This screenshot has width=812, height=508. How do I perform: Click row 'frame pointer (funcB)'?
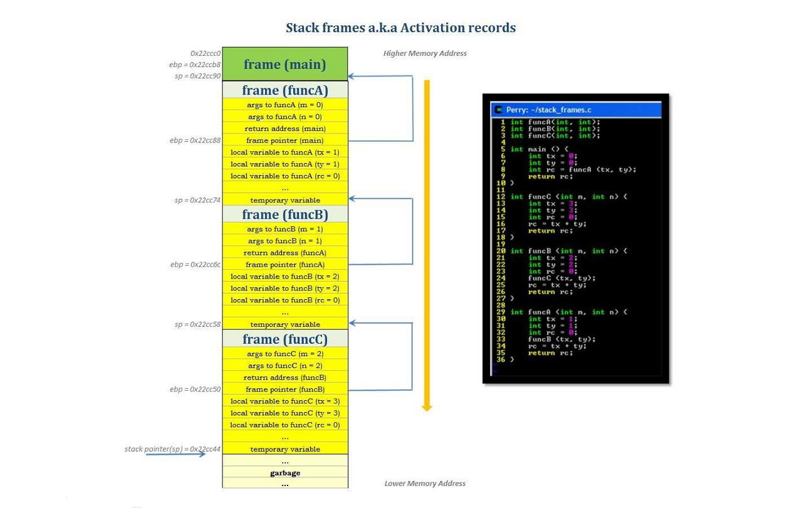(285, 389)
